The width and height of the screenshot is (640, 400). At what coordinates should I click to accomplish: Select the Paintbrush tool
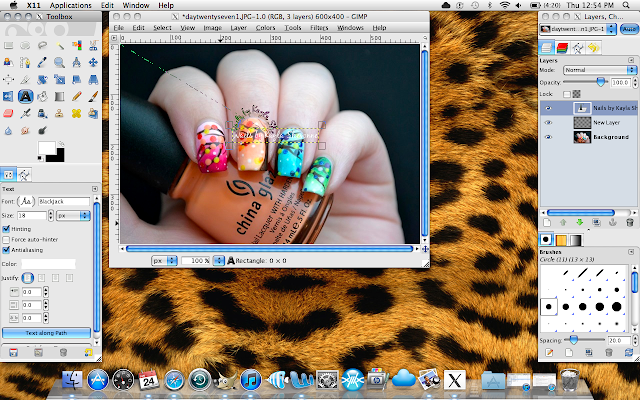93,96
